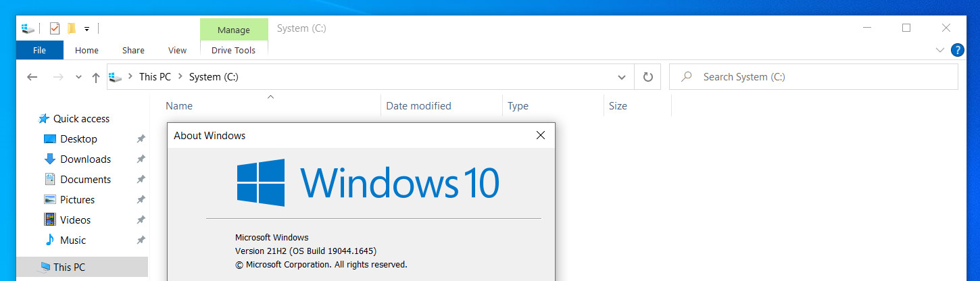Click pin icon next to Music
The width and height of the screenshot is (980, 281).
point(141,240)
